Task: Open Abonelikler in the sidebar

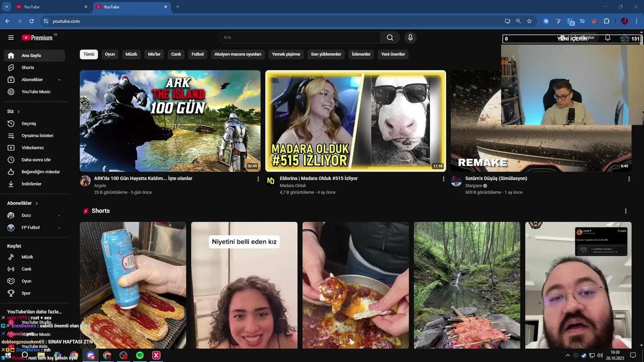Action: 34,79
